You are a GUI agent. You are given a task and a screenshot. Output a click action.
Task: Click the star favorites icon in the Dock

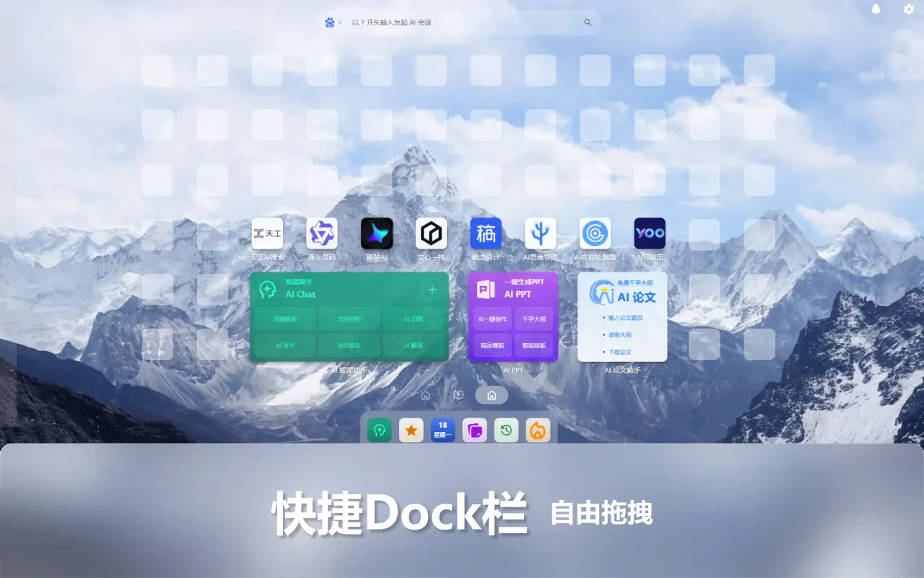pyautogui.click(x=411, y=430)
